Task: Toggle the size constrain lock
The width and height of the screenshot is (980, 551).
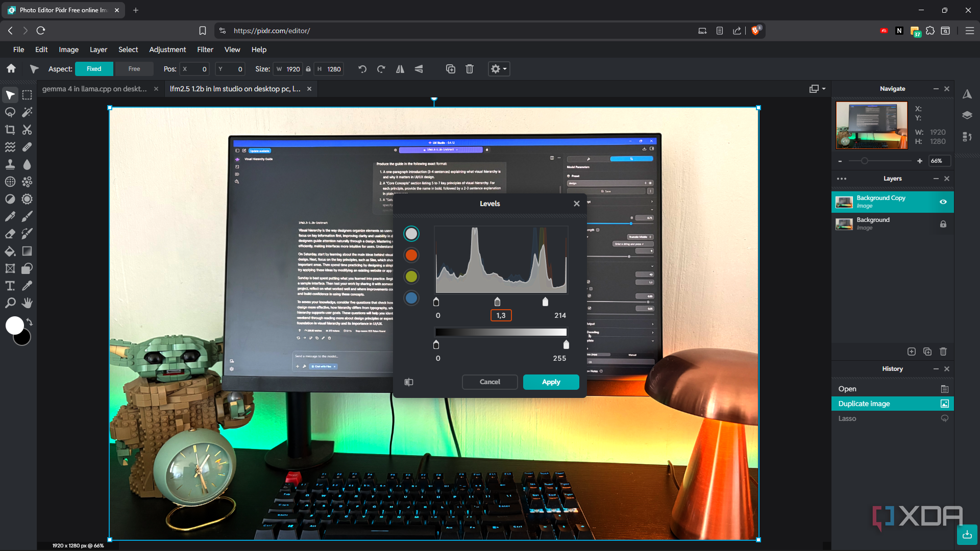Action: [308, 69]
